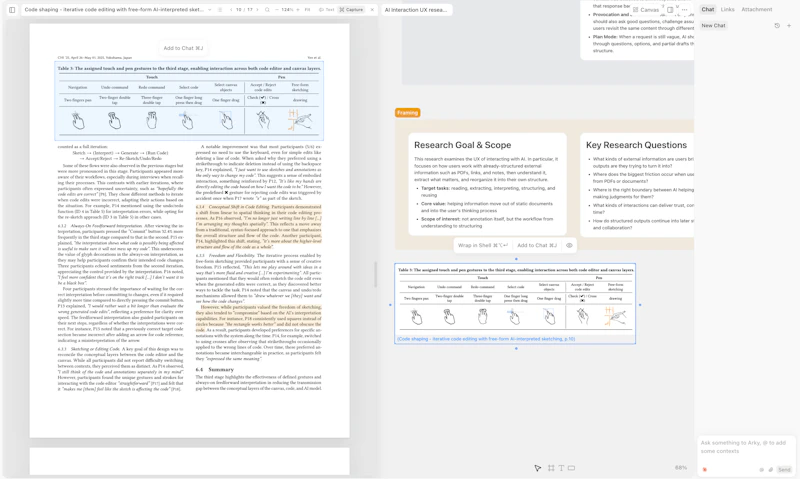Viewport: 800px width, 479px height.
Task: Switch to Text selection mode
Action: point(327,10)
